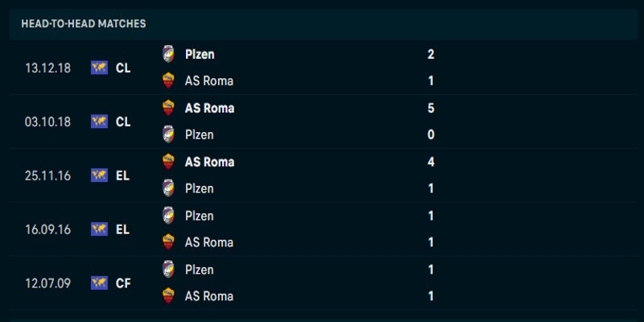Click world flag icon beside 12.07.09 CF
644x322 pixels.
coord(99,283)
